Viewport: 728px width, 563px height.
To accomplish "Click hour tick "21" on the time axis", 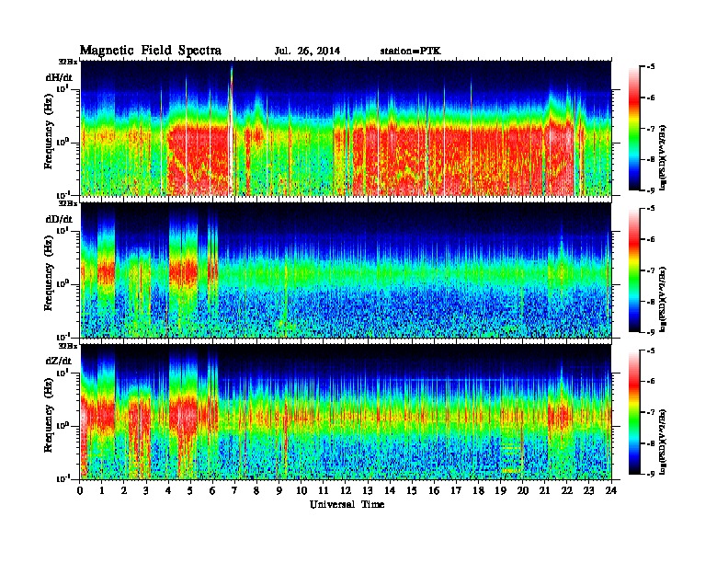I will pos(544,490).
